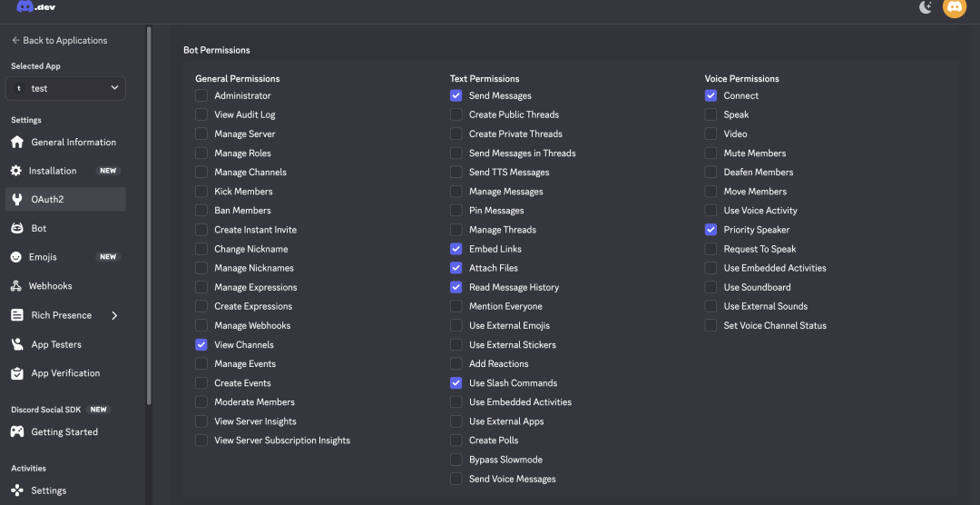The image size is (980, 505).
Task: Click the App Testers icon
Action: (16, 344)
